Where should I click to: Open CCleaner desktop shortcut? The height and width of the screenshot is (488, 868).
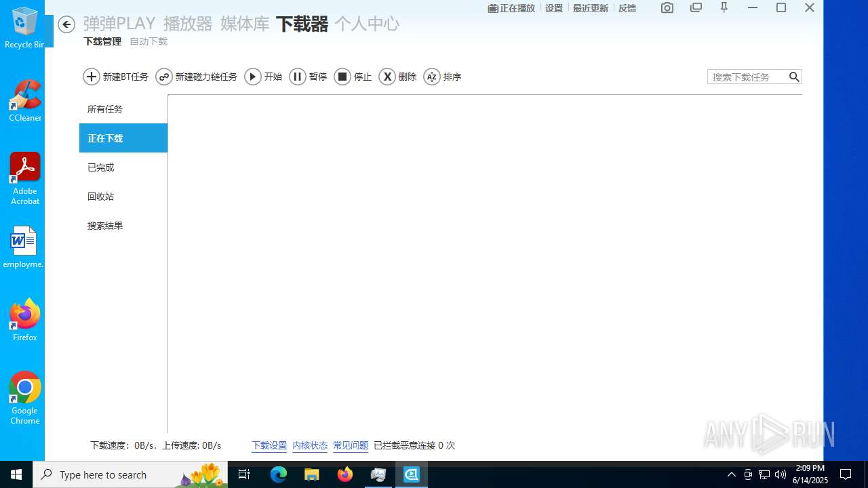[x=25, y=101]
